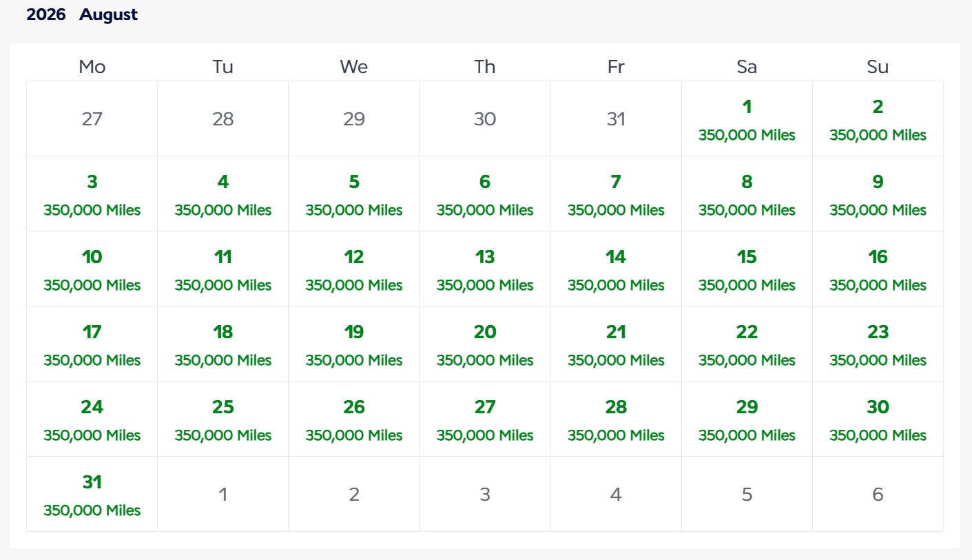Choose Sunday August 2 date cell

tap(878, 119)
